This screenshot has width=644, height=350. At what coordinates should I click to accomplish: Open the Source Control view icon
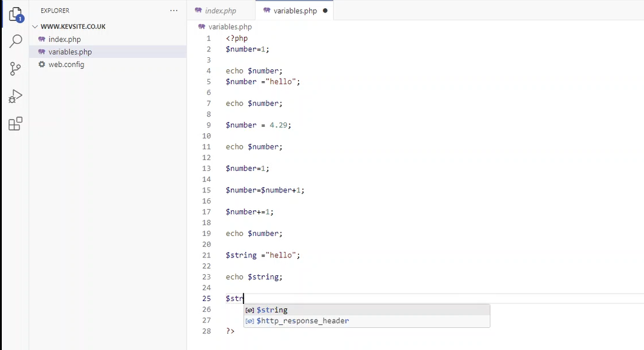15,69
